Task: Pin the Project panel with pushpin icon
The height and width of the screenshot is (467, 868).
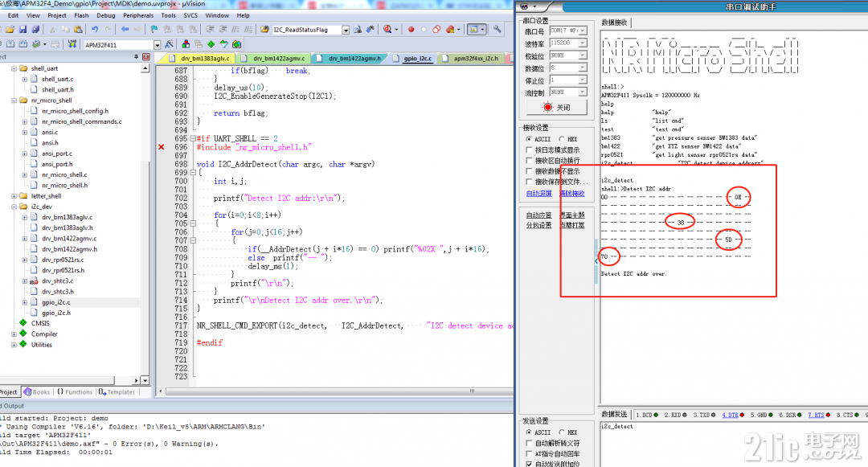Action: 136,57
